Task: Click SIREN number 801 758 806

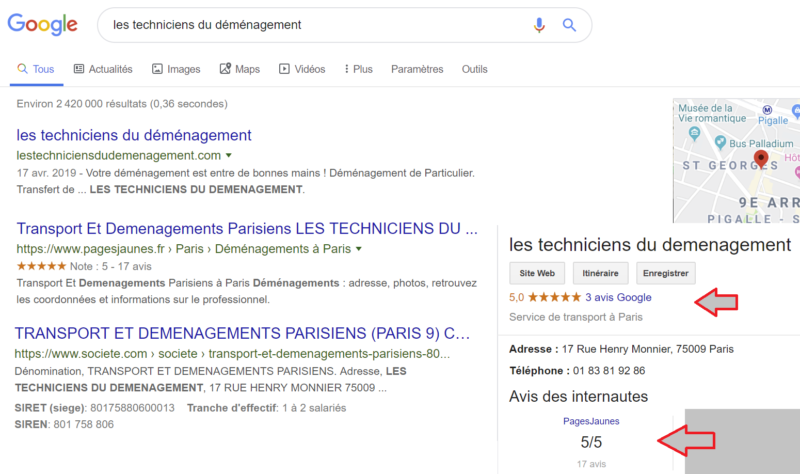Action: click(x=84, y=425)
